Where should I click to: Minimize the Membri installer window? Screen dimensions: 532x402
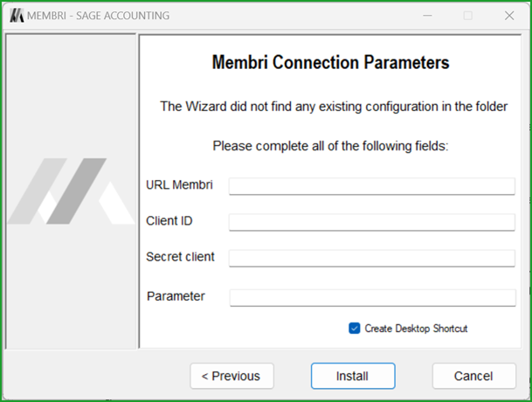pos(426,16)
